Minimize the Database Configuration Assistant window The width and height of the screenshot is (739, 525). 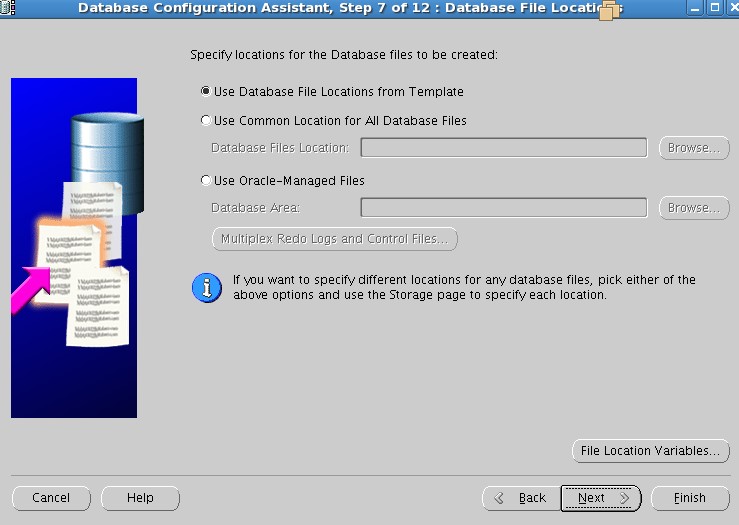click(x=694, y=8)
